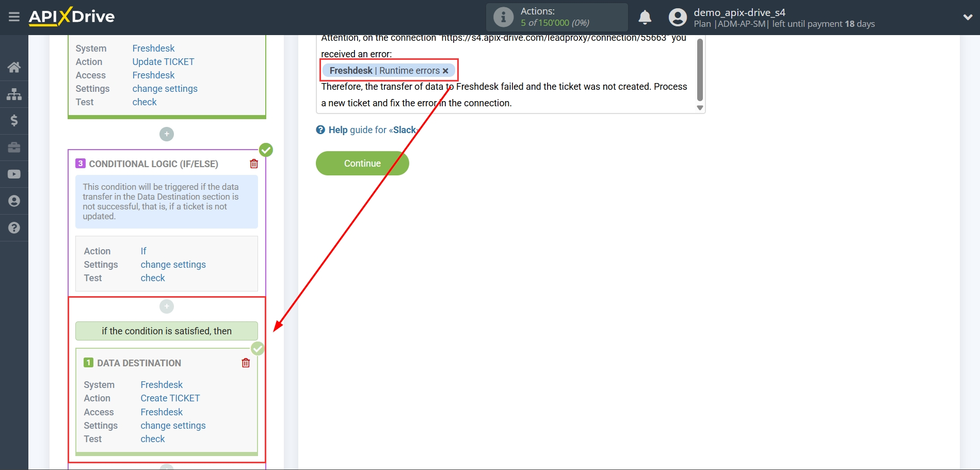
Task: Open change settings in Conditional Logic
Action: pyautogui.click(x=173, y=264)
